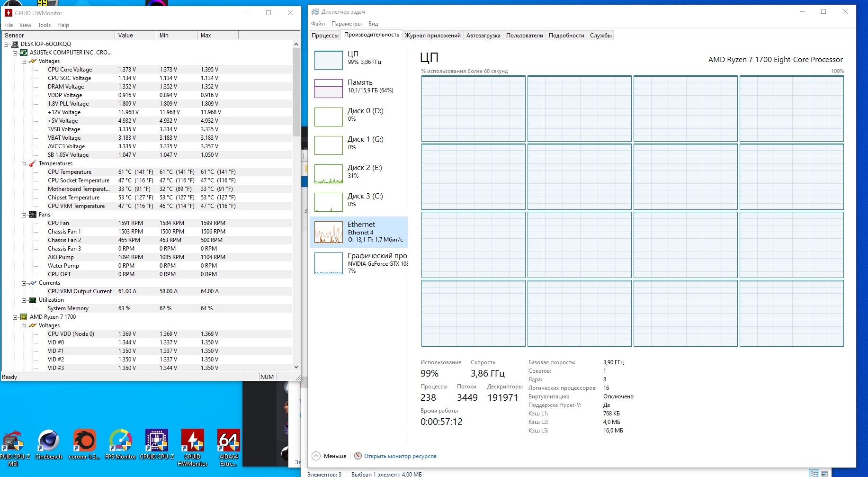Collapse the AMD Ryzen 7 1700 node

[x=15, y=317]
